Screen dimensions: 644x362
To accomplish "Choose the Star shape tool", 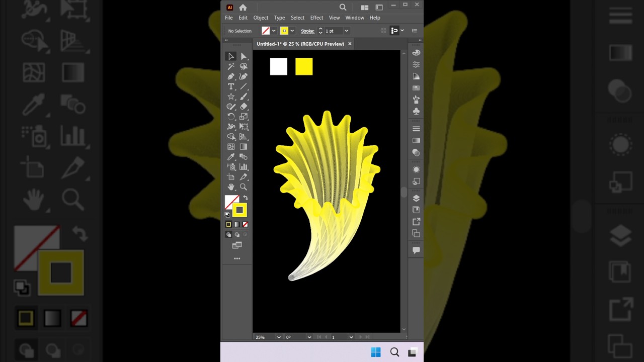I will [x=231, y=97].
